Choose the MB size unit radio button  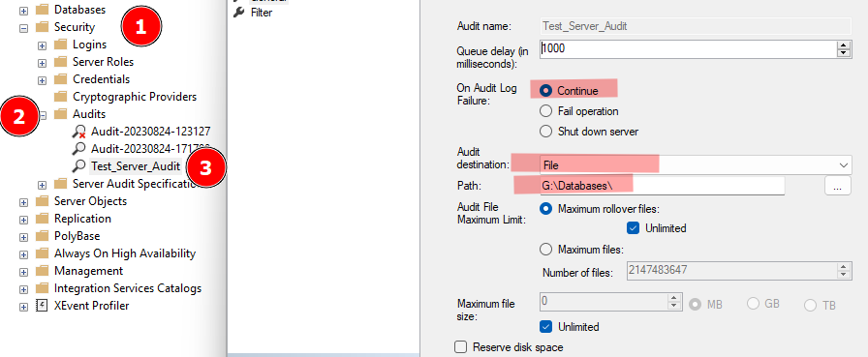pos(696,304)
